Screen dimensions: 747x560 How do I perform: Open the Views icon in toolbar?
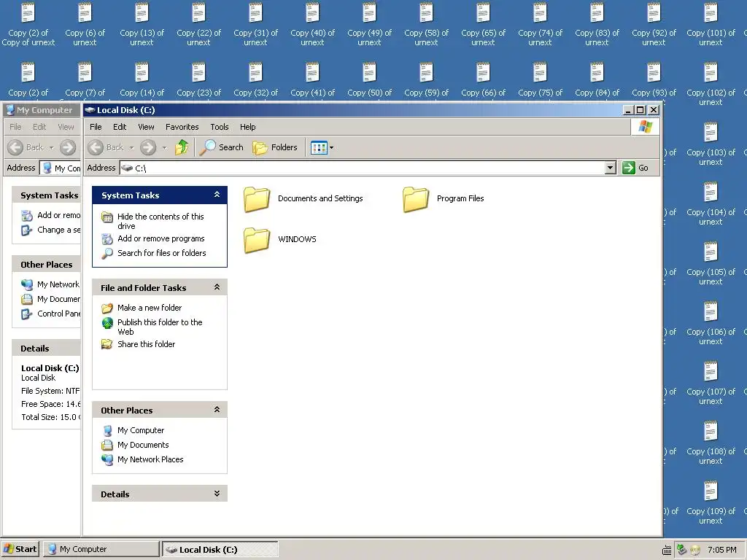[x=319, y=147]
